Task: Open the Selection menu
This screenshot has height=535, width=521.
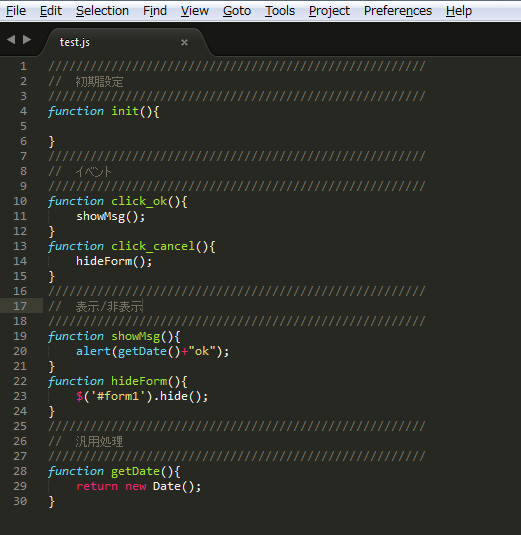Action: pyautogui.click(x=102, y=11)
